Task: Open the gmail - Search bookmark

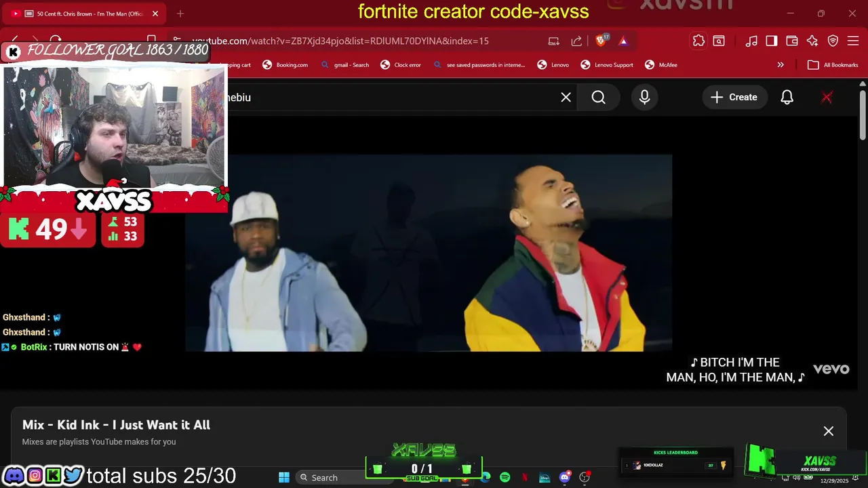Action: 345,65
